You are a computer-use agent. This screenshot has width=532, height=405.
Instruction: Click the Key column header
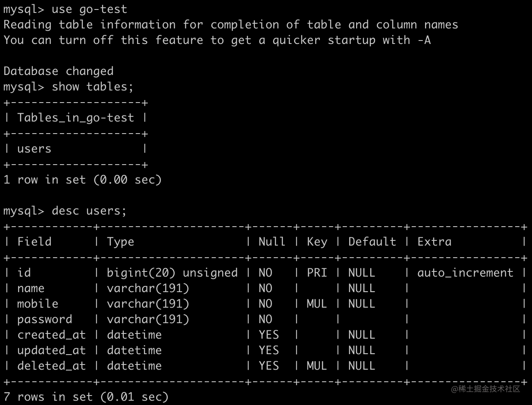317,242
